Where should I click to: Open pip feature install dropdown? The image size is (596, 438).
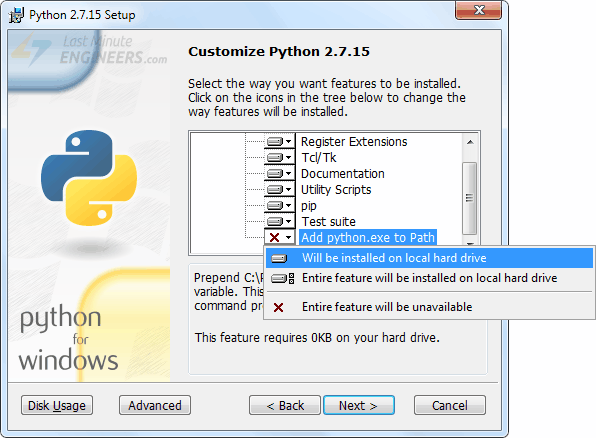(x=280, y=206)
